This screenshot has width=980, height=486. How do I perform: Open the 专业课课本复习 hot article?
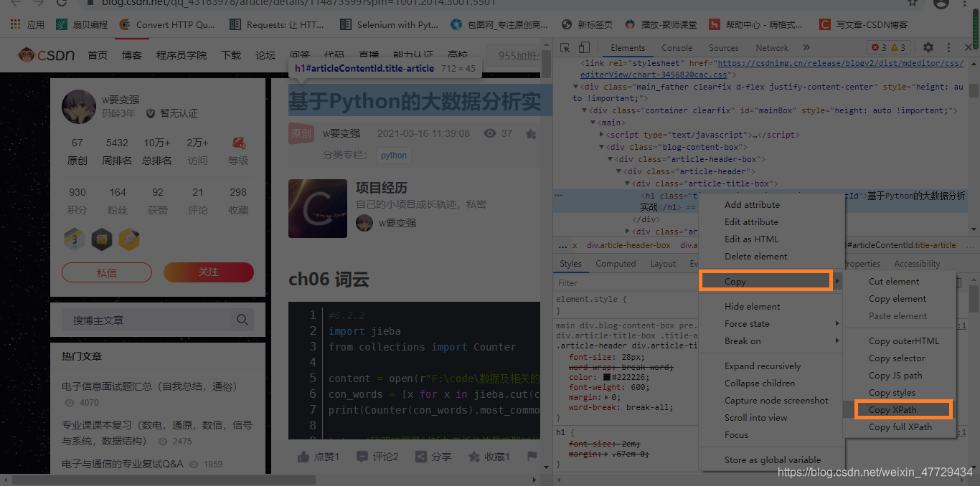point(157,432)
